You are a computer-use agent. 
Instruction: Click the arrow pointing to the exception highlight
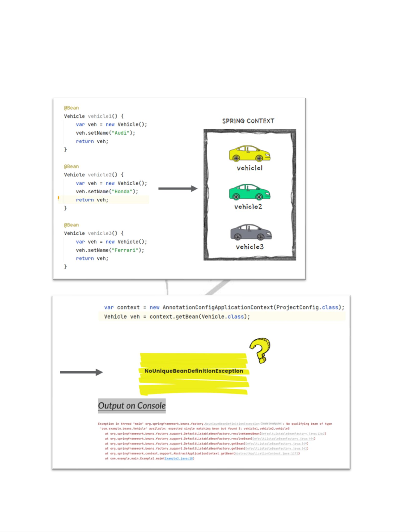point(81,372)
